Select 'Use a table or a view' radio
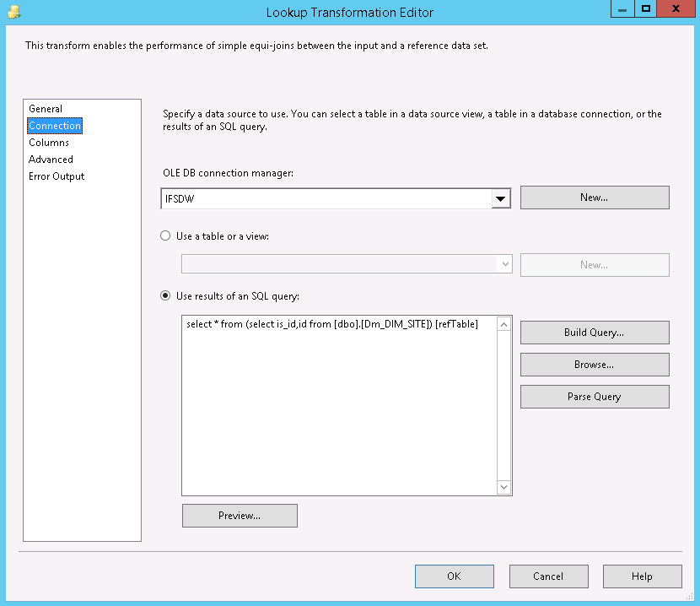The width and height of the screenshot is (700, 606). tap(166, 236)
